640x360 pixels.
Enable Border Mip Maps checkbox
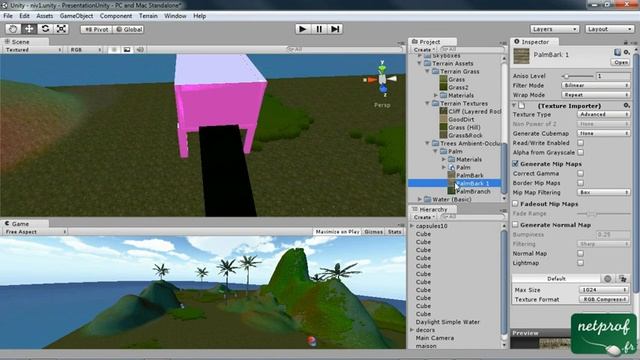pos(580,183)
